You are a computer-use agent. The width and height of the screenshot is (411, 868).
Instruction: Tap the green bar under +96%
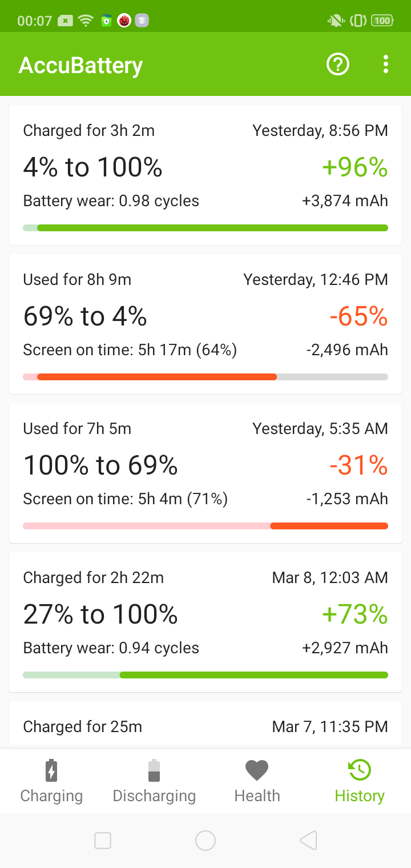point(212,228)
